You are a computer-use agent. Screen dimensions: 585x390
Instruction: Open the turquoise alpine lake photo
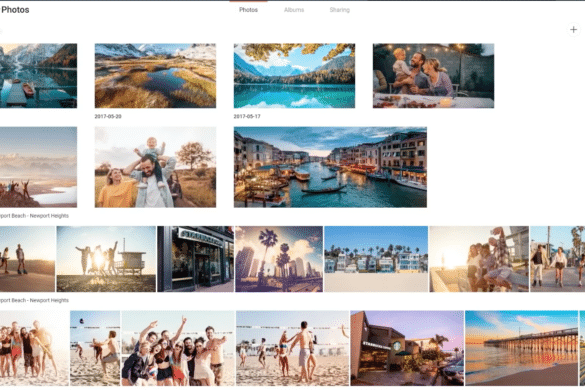tap(294, 76)
